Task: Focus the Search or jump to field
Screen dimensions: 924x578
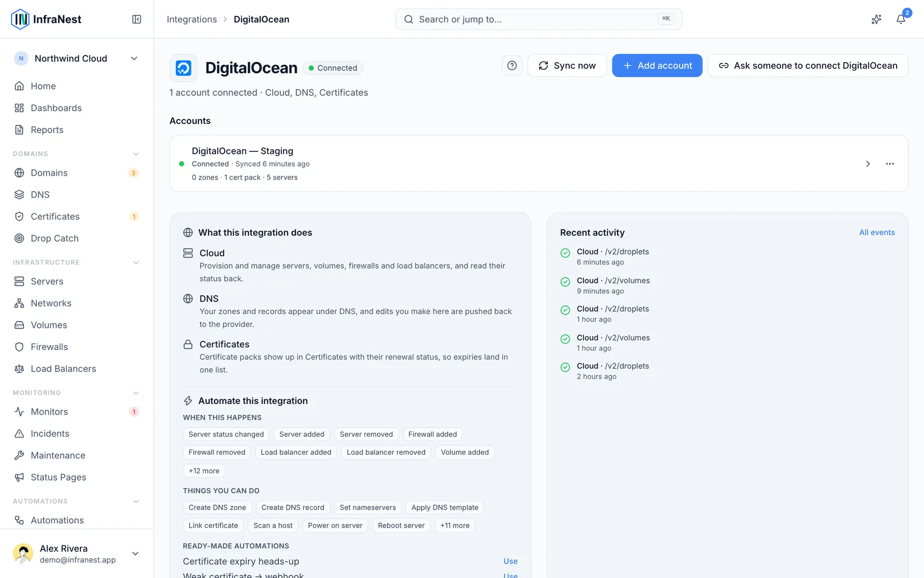Action: coord(539,19)
